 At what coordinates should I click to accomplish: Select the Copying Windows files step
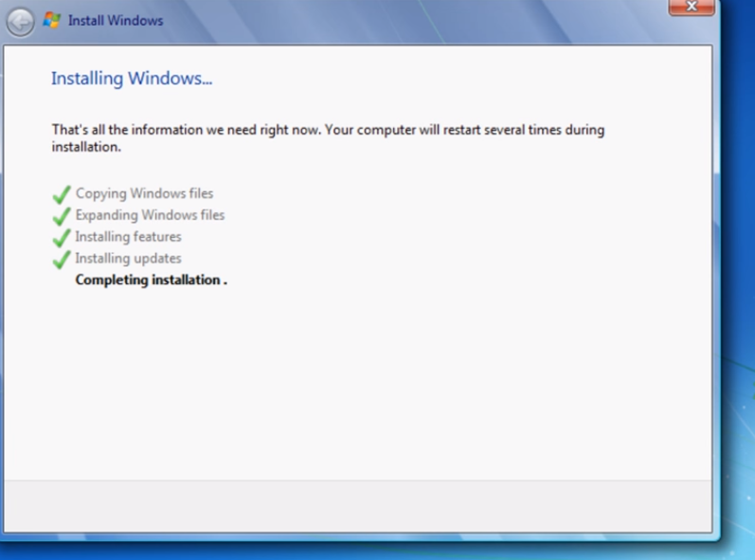click(144, 193)
